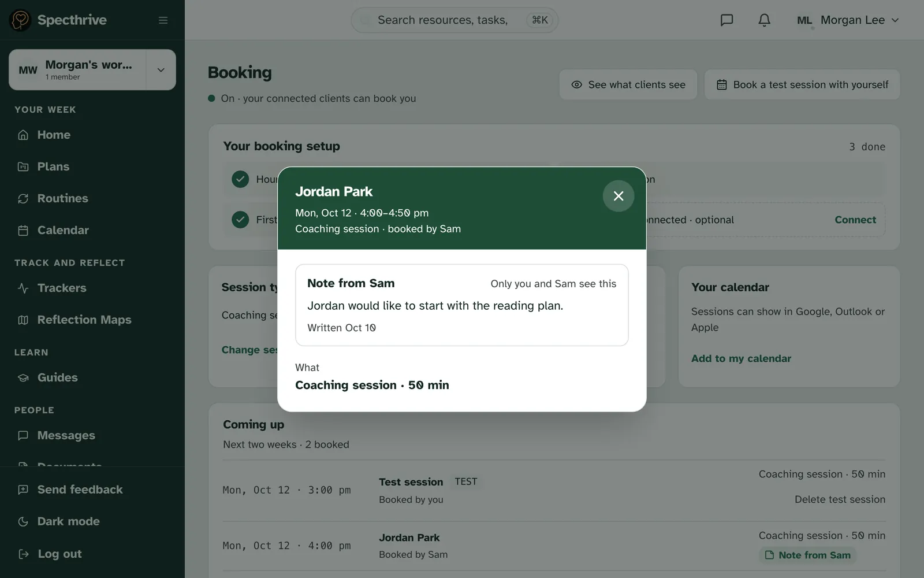Open Morgan Lee account dropdown
This screenshot has width=924, height=578.
(848, 20)
